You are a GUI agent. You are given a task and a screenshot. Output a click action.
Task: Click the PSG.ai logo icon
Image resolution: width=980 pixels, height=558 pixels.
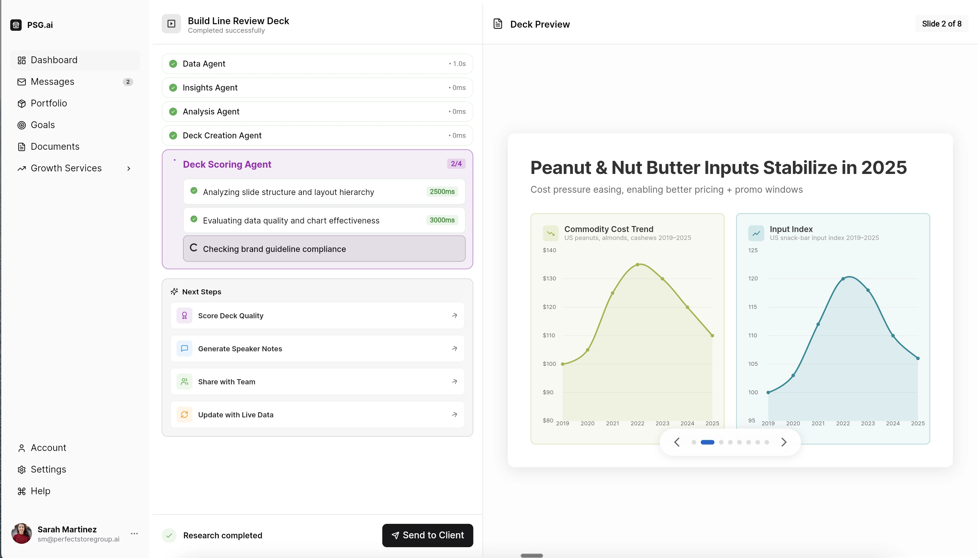[16, 24]
